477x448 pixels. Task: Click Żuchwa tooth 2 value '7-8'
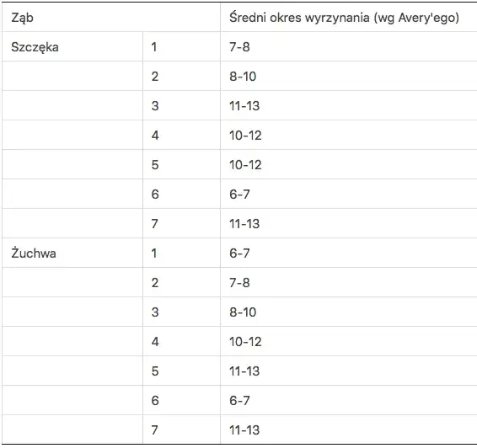pyautogui.click(x=239, y=283)
